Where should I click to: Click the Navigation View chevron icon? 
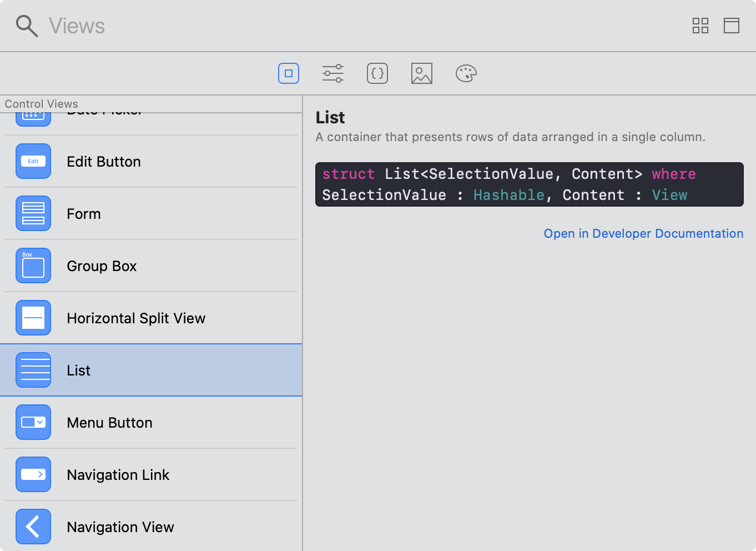point(33,527)
